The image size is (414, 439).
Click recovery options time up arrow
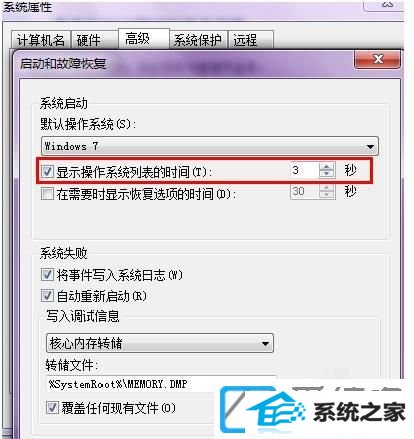tap(326, 188)
